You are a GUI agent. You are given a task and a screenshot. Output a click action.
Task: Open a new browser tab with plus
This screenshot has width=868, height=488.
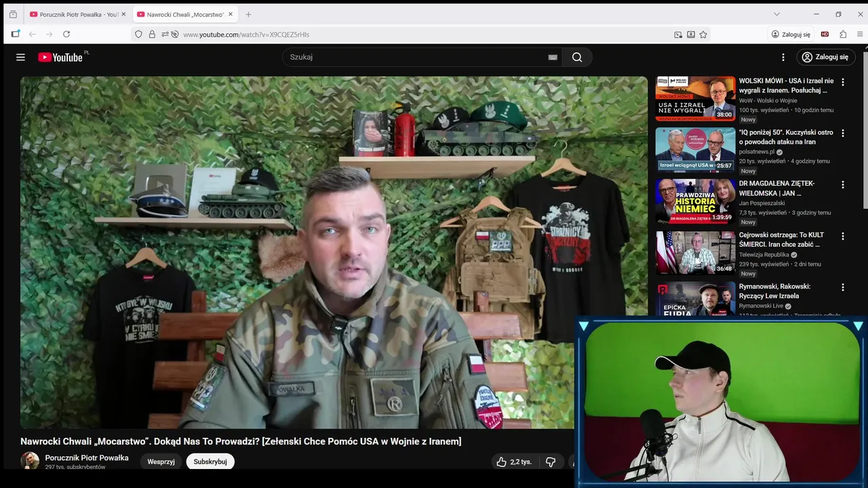coord(248,14)
